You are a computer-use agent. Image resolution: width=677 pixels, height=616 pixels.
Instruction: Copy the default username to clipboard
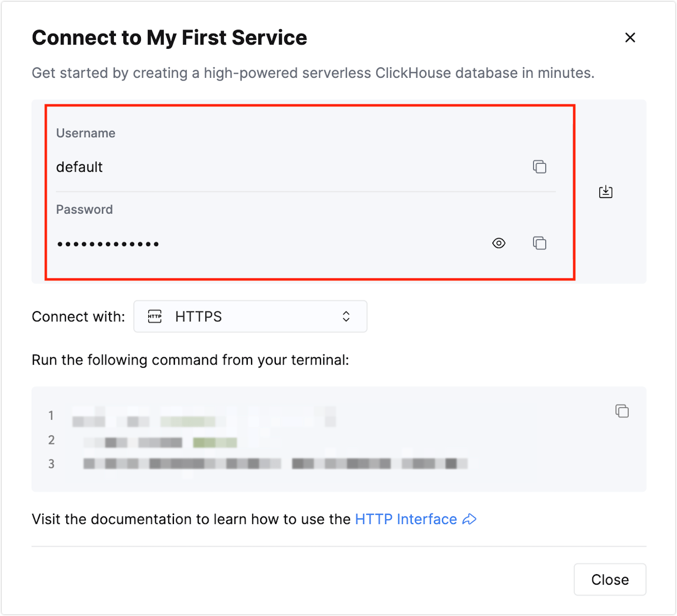tap(539, 167)
